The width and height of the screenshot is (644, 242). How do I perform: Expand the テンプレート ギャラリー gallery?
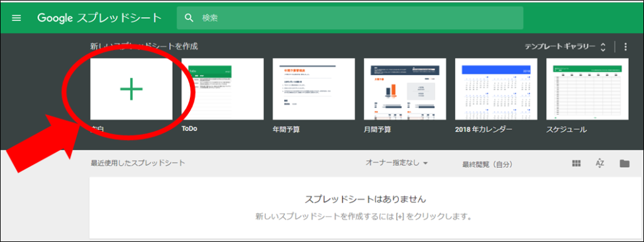(x=565, y=47)
